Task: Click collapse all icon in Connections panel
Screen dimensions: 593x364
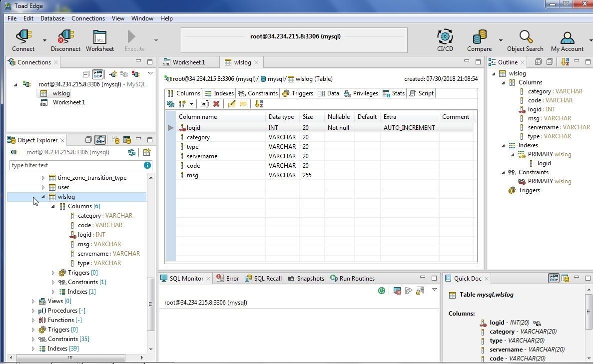Action: pos(86,74)
